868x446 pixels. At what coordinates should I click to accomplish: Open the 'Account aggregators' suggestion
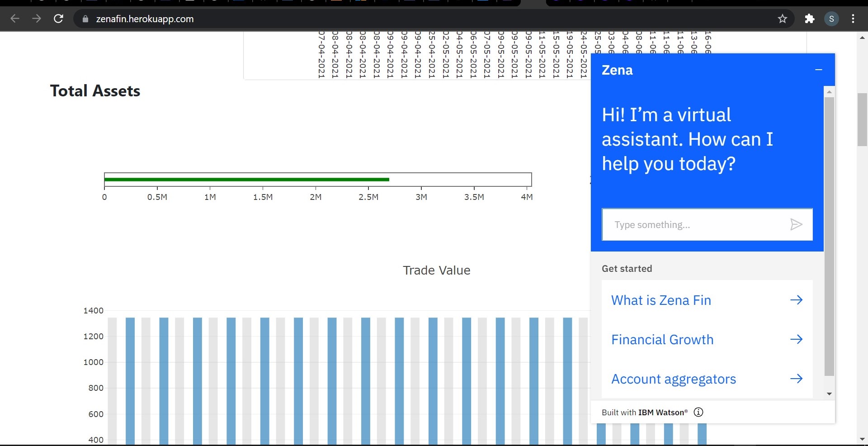pos(707,379)
